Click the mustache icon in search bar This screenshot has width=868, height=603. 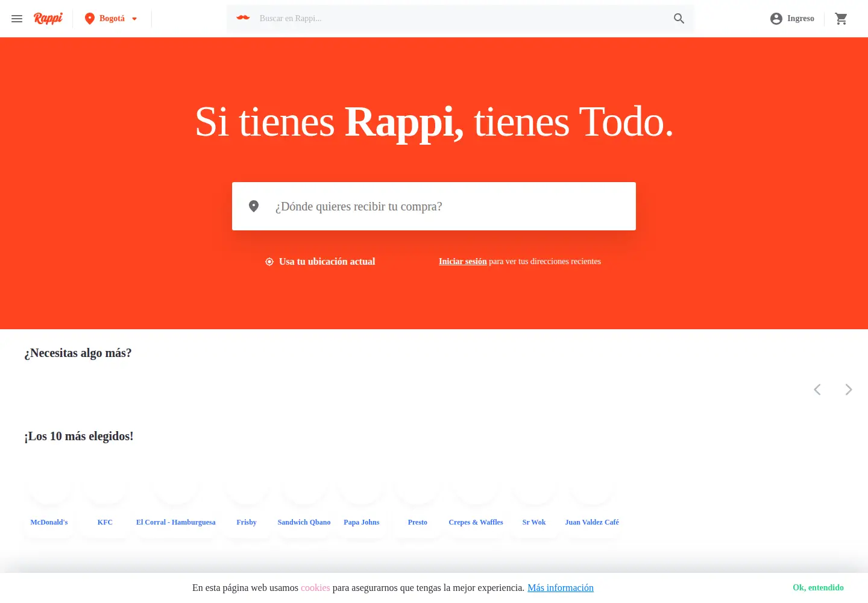(243, 18)
